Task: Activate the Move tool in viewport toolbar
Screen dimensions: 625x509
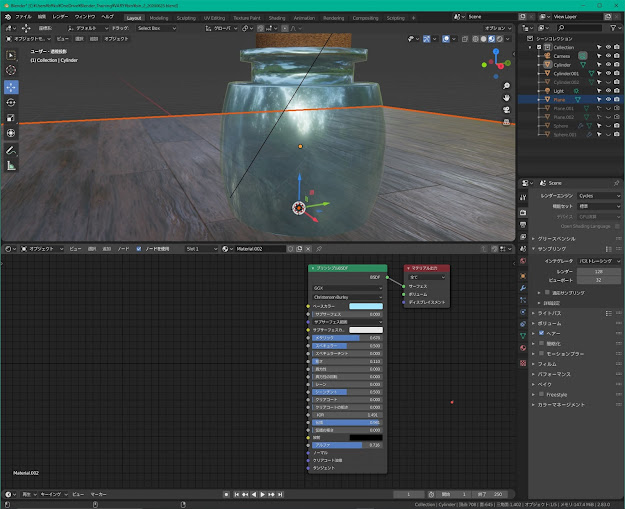Action: point(11,87)
